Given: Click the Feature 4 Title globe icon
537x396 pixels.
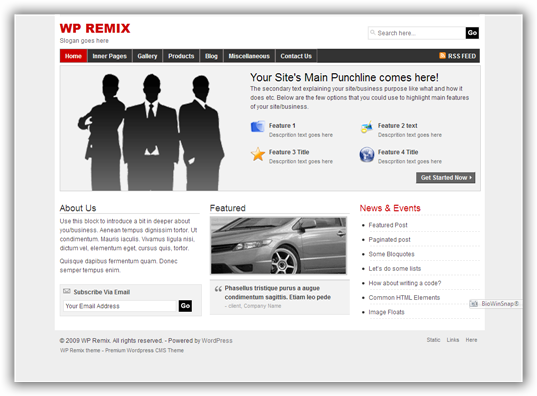Looking at the screenshot, I should pos(366,154).
